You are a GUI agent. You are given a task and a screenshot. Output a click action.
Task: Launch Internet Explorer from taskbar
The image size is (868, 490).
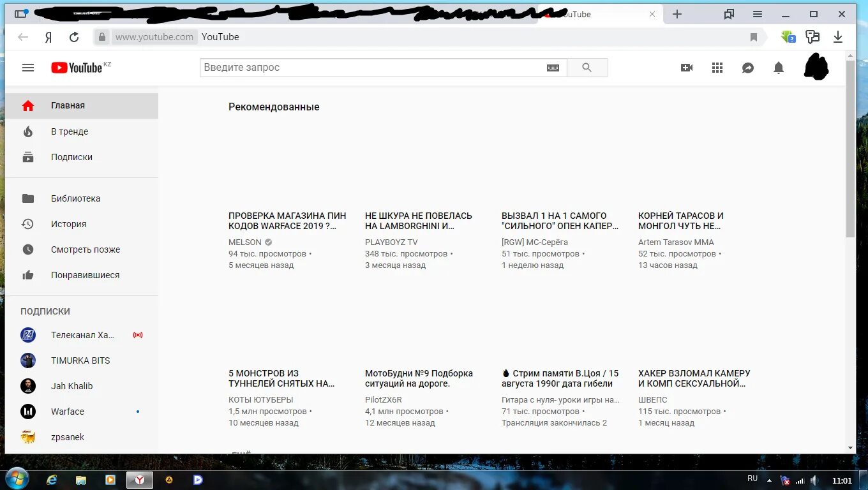pyautogui.click(x=52, y=480)
